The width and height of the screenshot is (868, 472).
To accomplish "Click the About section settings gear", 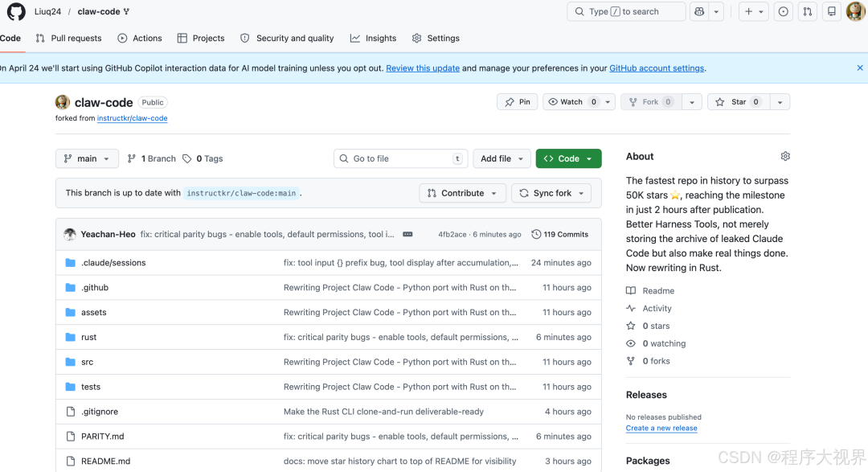I will 785,156.
